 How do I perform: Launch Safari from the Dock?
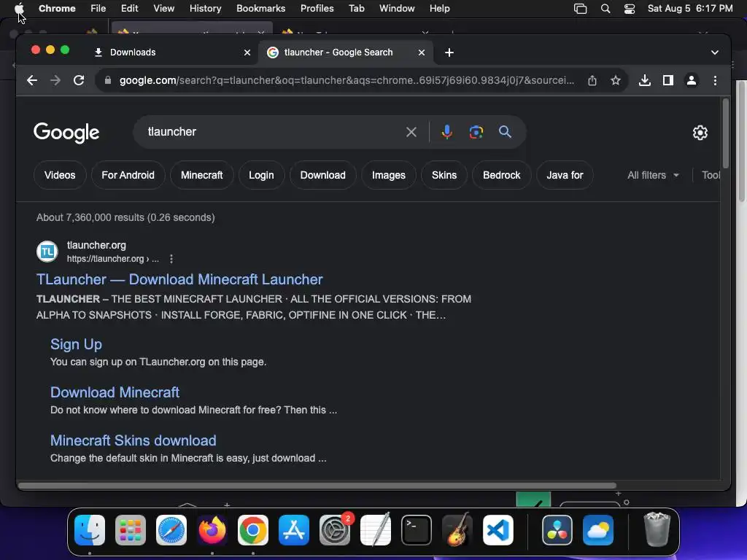171,530
